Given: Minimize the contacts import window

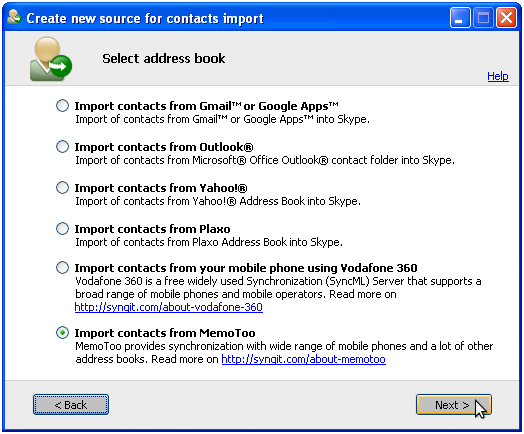Looking at the screenshot, I should click(460, 17).
